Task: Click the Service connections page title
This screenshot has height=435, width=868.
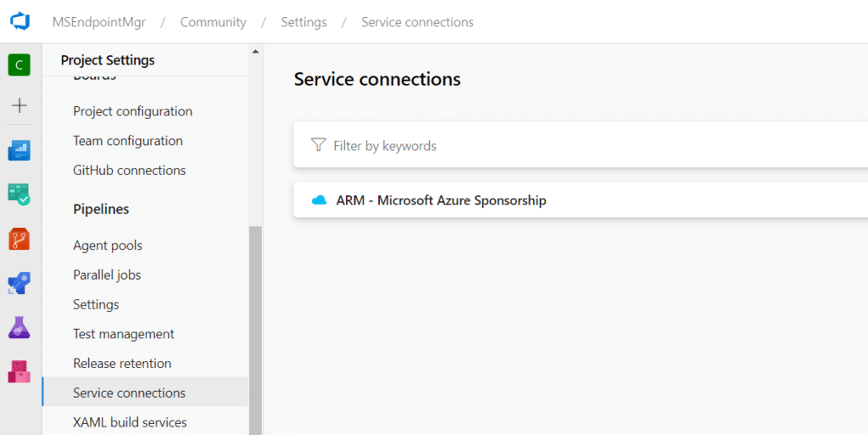Action: coord(377,79)
